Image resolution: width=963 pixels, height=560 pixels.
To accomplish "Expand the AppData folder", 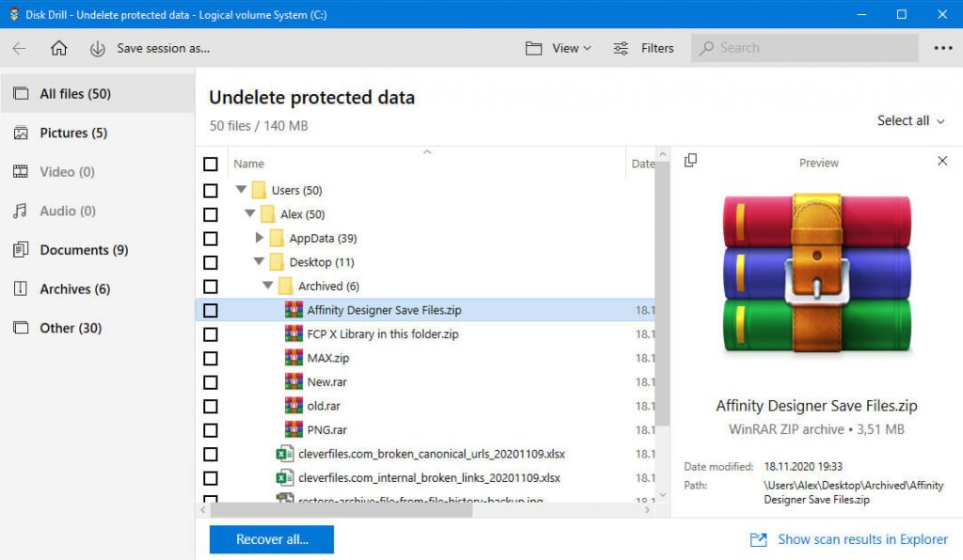I will click(x=260, y=238).
